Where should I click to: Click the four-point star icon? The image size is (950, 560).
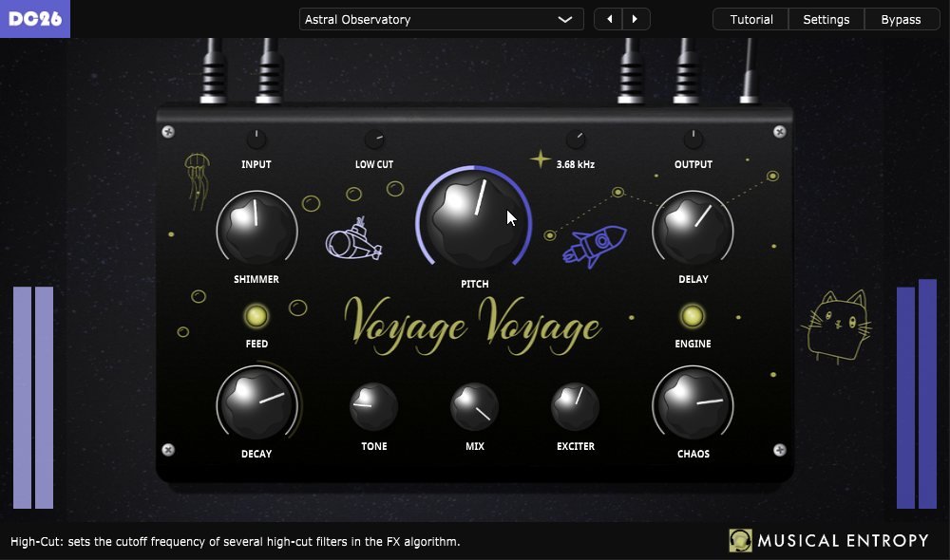tap(540, 159)
